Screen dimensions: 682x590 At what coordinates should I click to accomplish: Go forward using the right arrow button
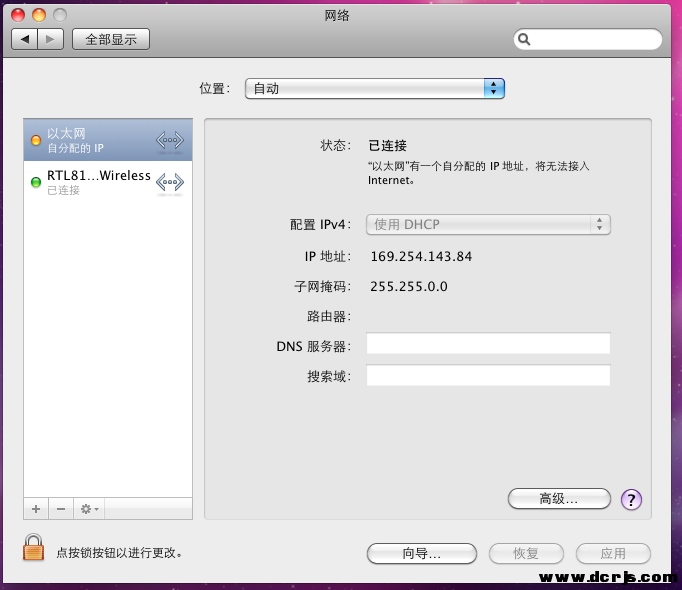pos(51,39)
